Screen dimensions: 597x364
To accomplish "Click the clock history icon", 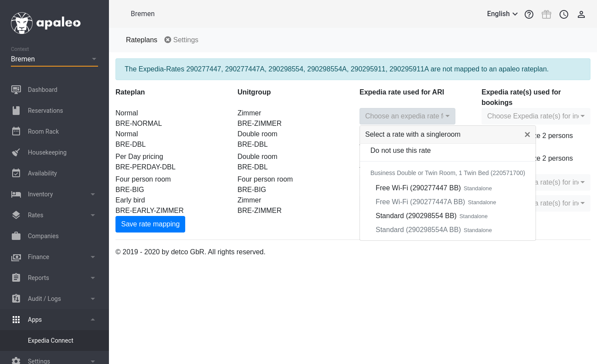I will (564, 14).
